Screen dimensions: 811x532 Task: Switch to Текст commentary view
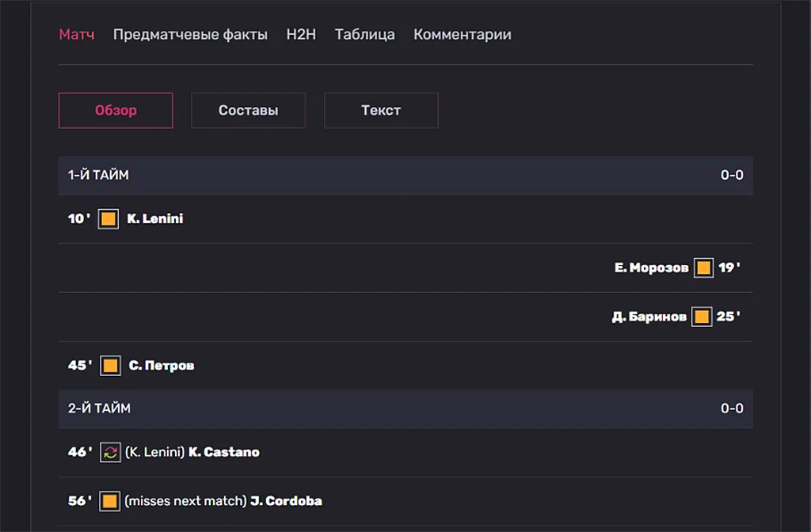click(381, 111)
